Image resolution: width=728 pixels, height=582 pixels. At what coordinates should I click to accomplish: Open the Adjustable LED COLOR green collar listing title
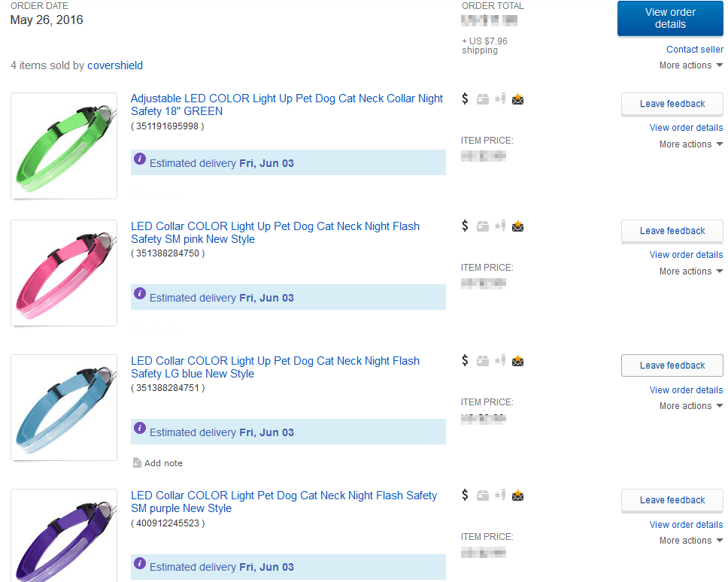pos(287,105)
